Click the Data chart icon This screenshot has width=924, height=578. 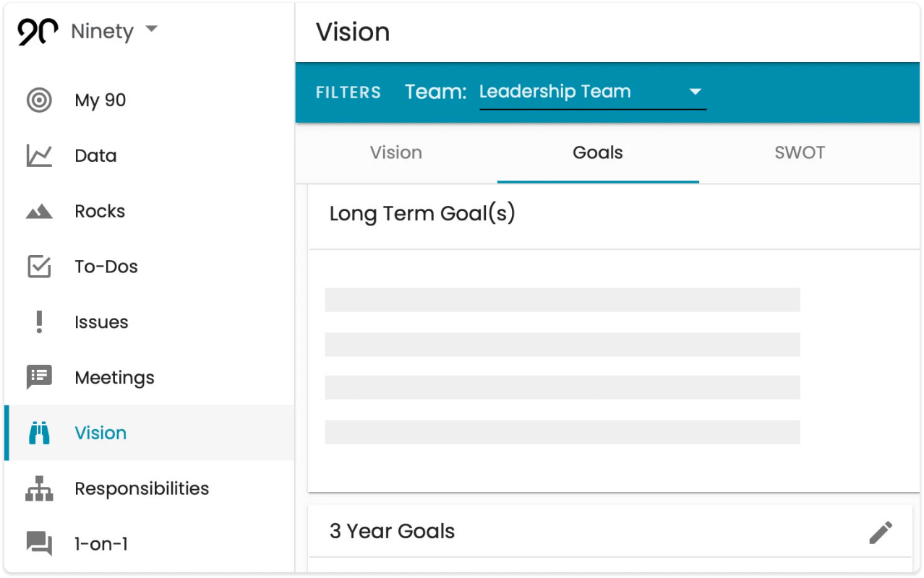click(x=38, y=155)
